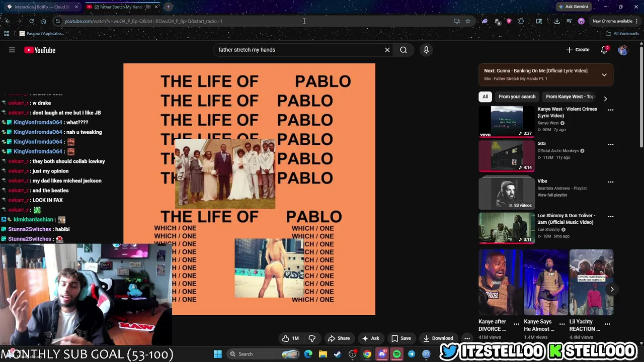Screen dimensions: 644x362
Task: Dislike the video with the thumbs-down button
Action: [x=312, y=338]
